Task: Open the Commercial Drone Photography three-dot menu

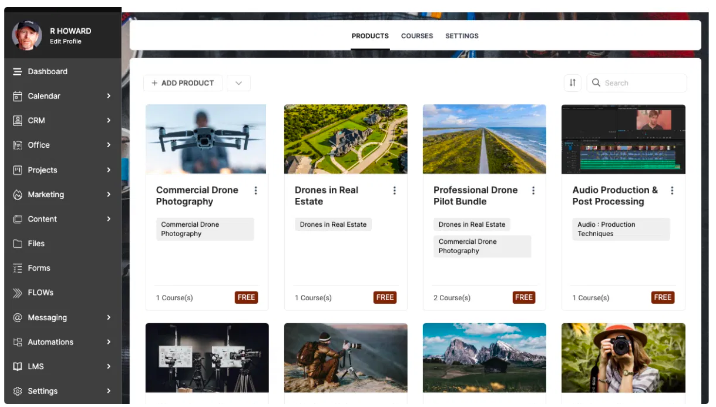Action: [x=256, y=190]
